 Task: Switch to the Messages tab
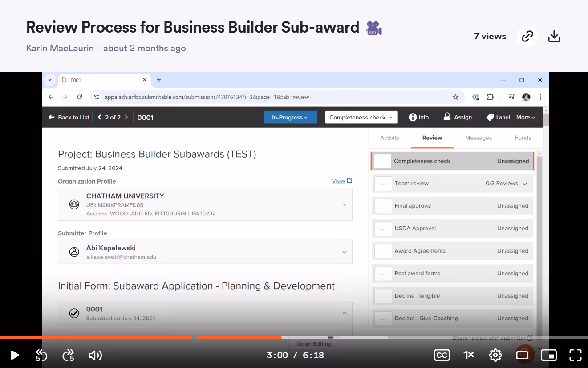479,138
